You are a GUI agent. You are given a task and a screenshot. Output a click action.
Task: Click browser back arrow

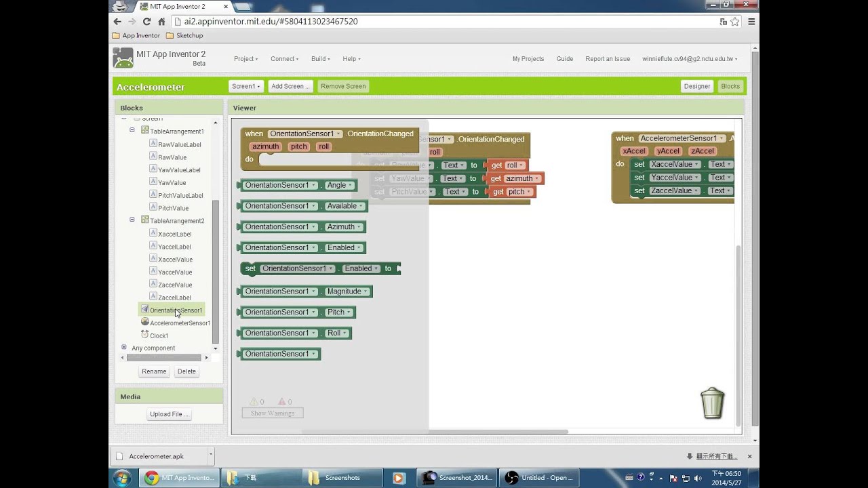click(x=117, y=22)
